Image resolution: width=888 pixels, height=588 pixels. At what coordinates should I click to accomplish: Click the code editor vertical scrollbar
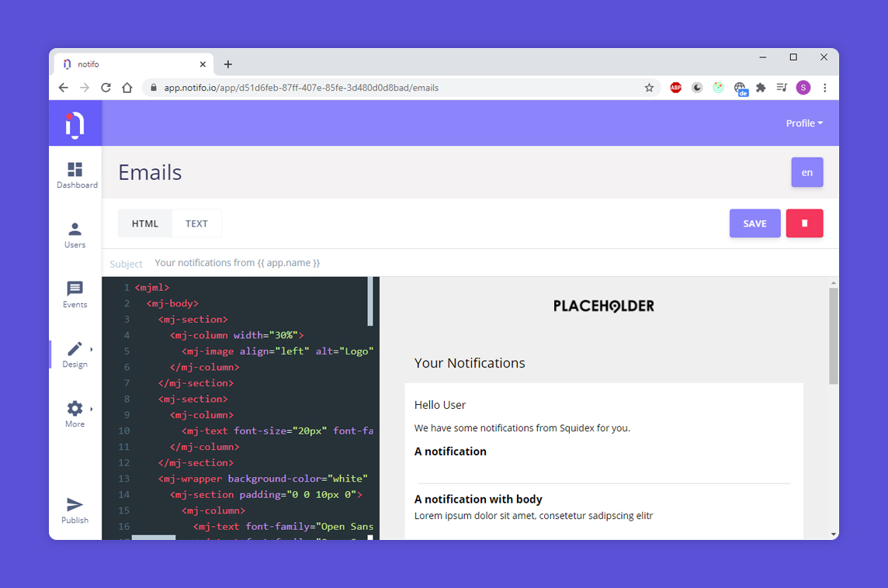click(x=370, y=302)
